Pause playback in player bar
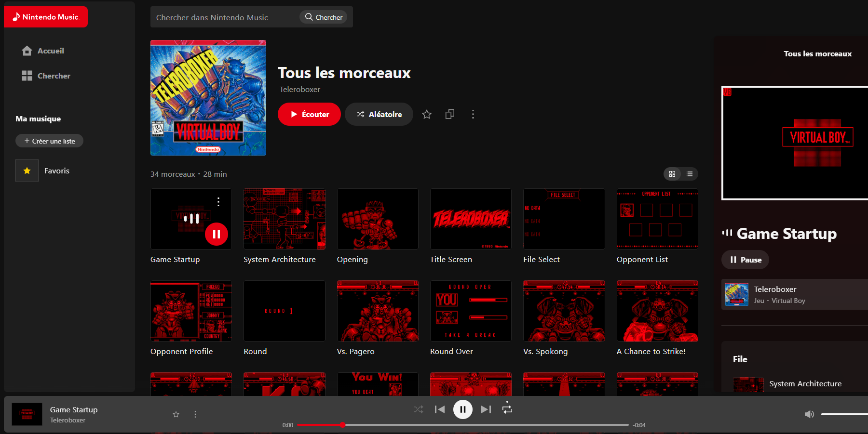The width and height of the screenshot is (868, 434). [x=463, y=409]
